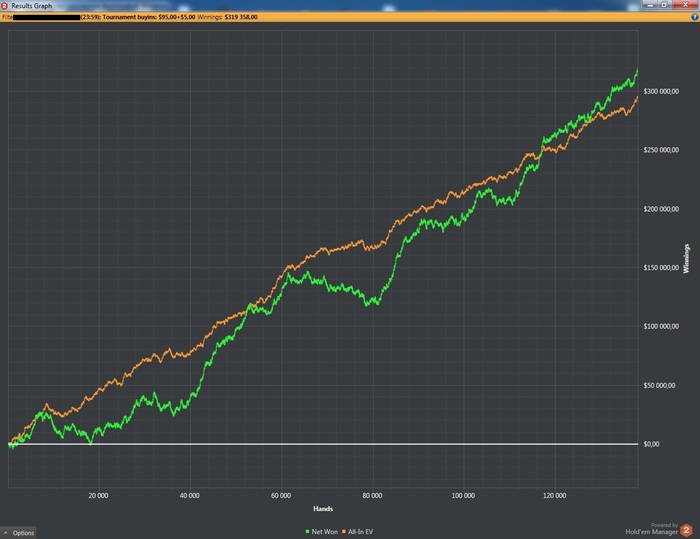Minimize the Results Graph window
Image resolution: width=700 pixels, height=539 pixels.
[650, 5]
